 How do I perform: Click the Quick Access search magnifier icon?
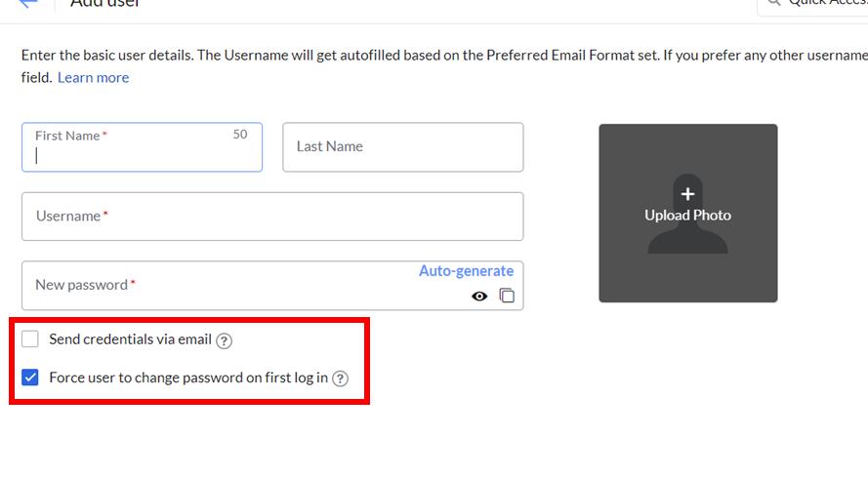tap(772, 3)
